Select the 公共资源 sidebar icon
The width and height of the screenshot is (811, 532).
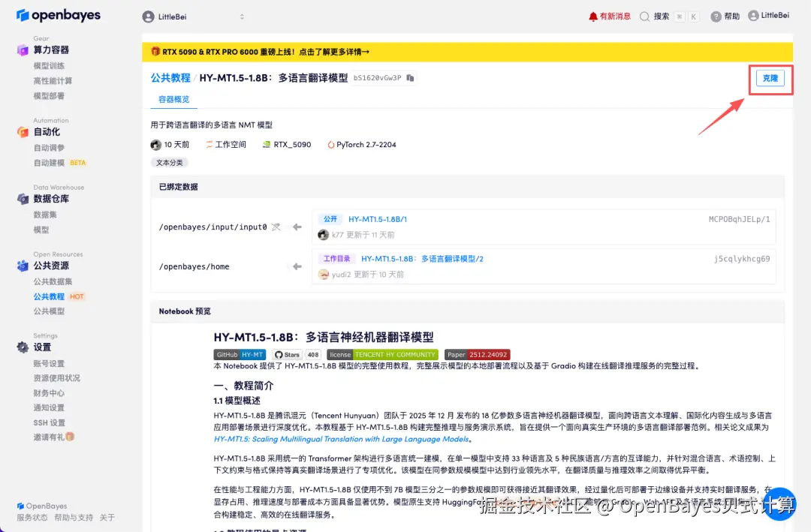pyautogui.click(x=23, y=266)
